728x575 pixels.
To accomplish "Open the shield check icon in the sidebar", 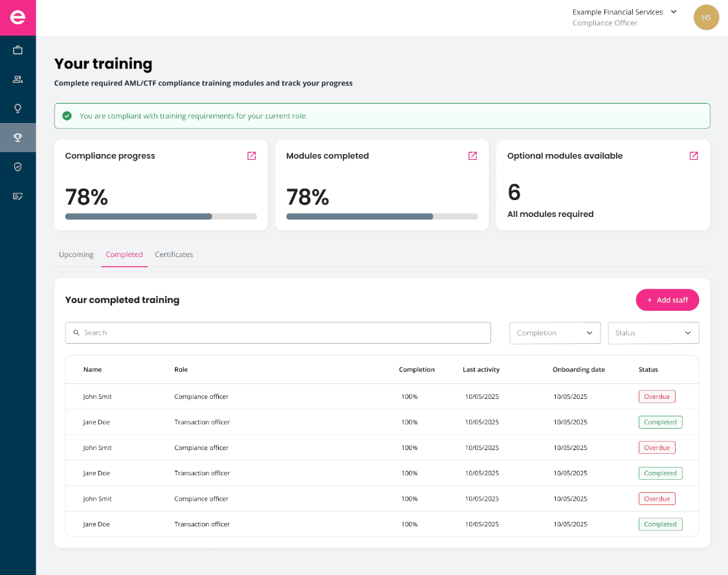I will 17,166.
